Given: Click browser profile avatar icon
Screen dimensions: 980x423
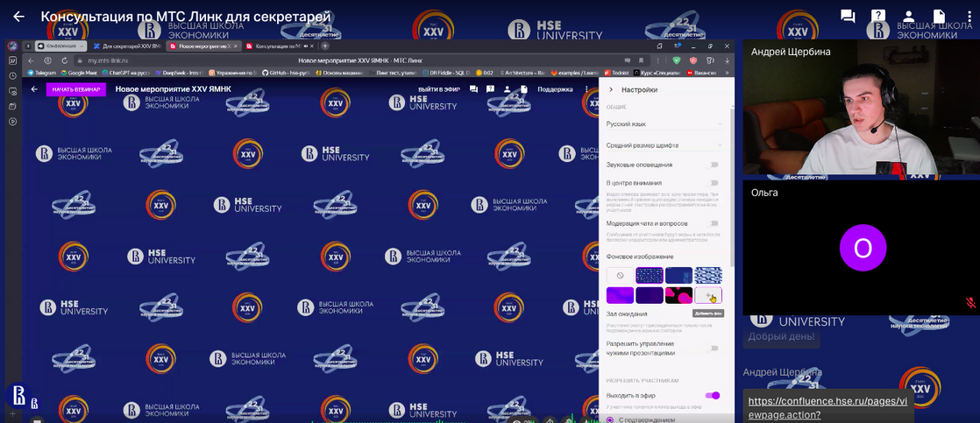Looking at the screenshot, I should click(12, 46).
